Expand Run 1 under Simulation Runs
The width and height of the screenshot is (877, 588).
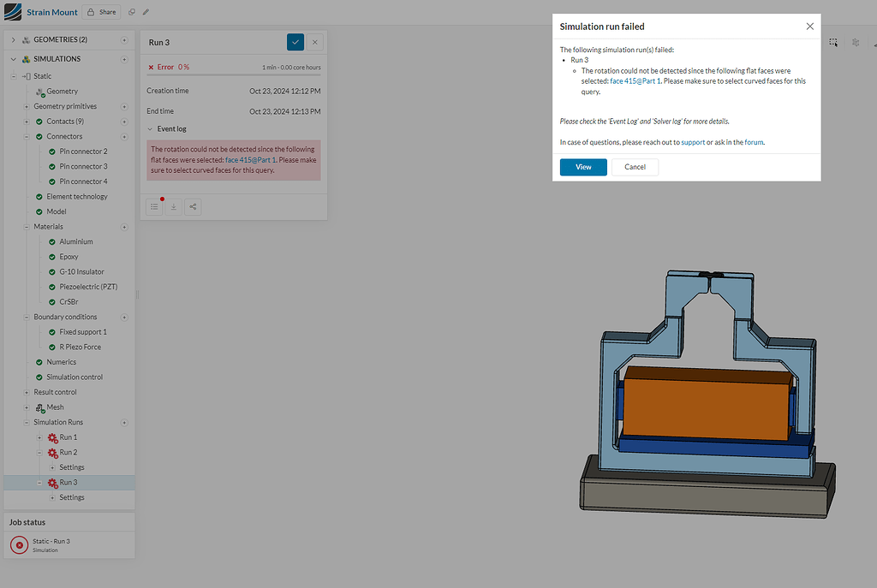(x=39, y=437)
